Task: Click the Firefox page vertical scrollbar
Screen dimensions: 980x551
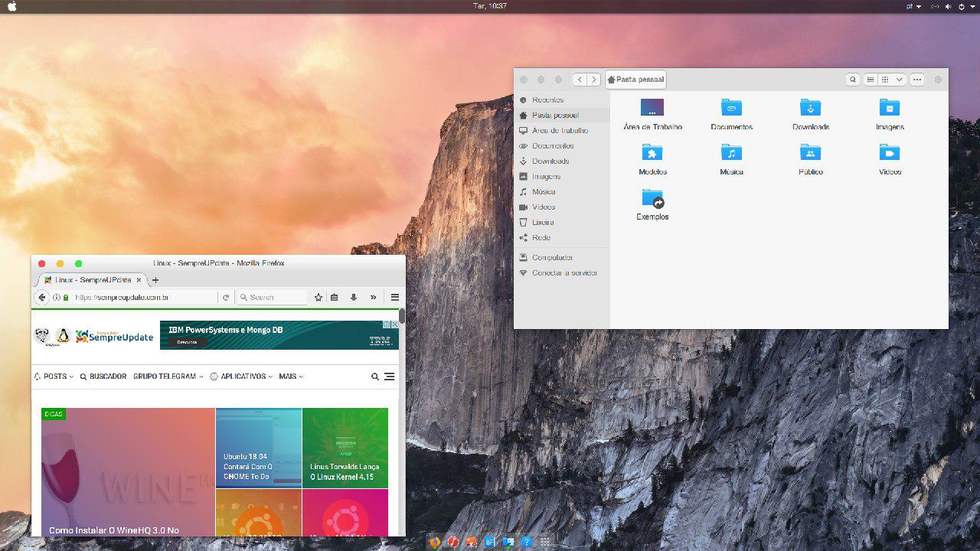Action: pyautogui.click(x=402, y=315)
